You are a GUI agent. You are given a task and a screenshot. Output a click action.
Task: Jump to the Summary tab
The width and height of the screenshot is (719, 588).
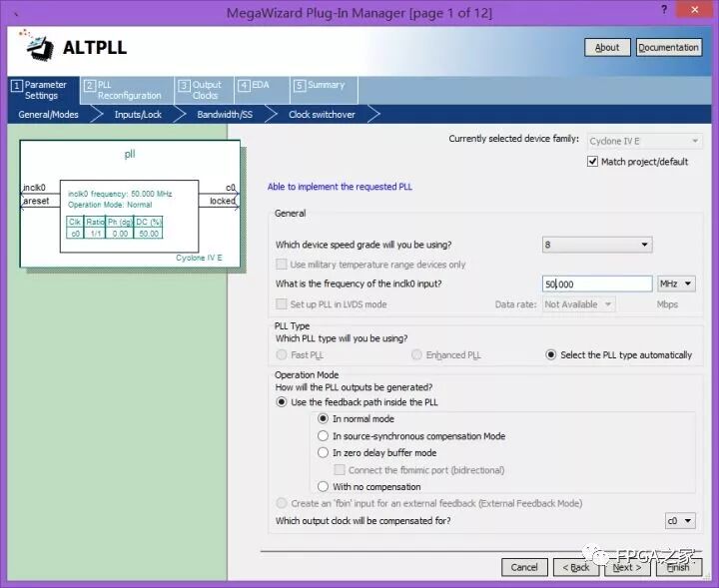pyautogui.click(x=320, y=86)
